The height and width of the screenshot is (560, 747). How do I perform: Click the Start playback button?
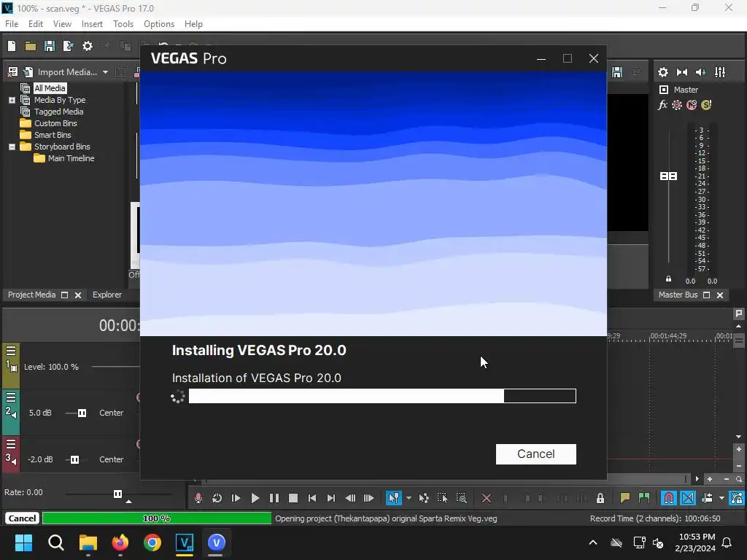coord(255,498)
